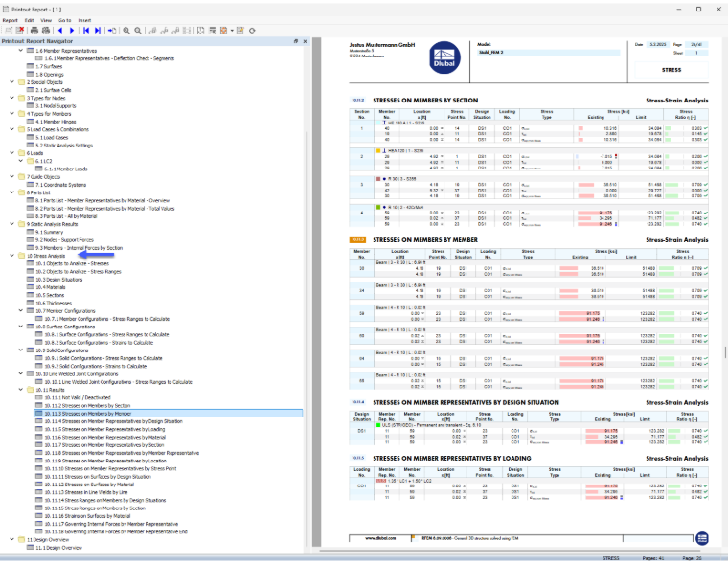Click the orange 10.11.3 section number badge

[x=357, y=240]
